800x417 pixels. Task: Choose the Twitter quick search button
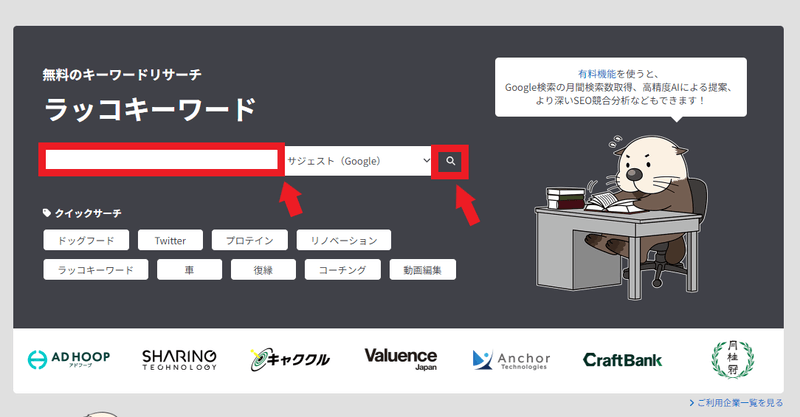[x=170, y=240]
